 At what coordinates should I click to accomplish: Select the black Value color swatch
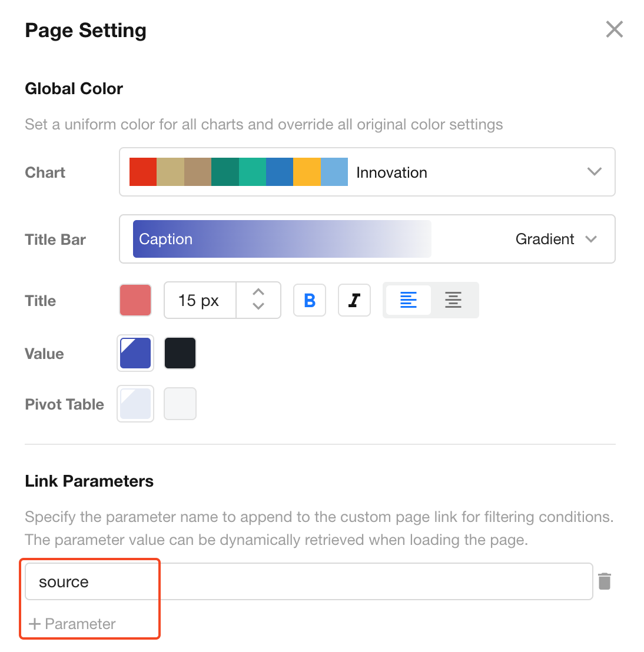coord(180,353)
